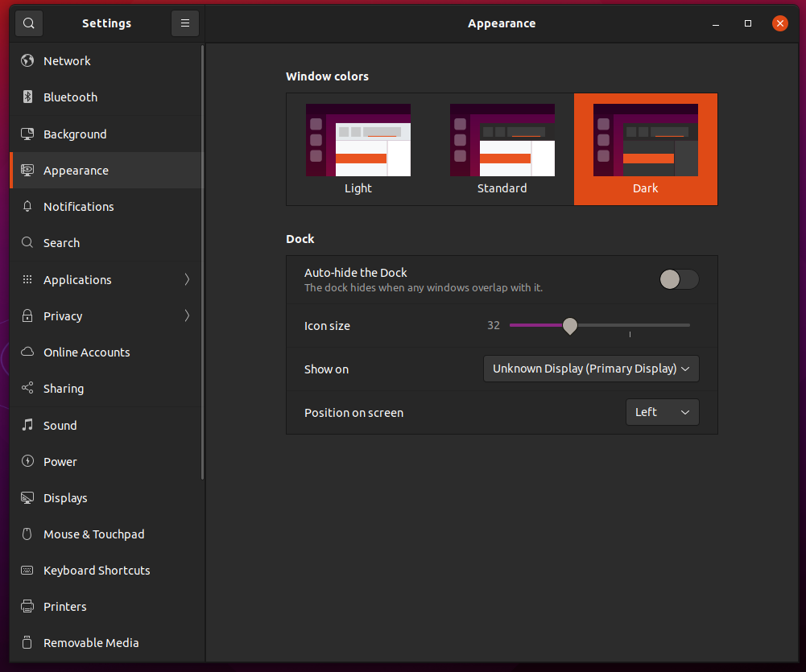Click the Removable Media drive icon
The height and width of the screenshot is (672, 806).
[x=27, y=643]
